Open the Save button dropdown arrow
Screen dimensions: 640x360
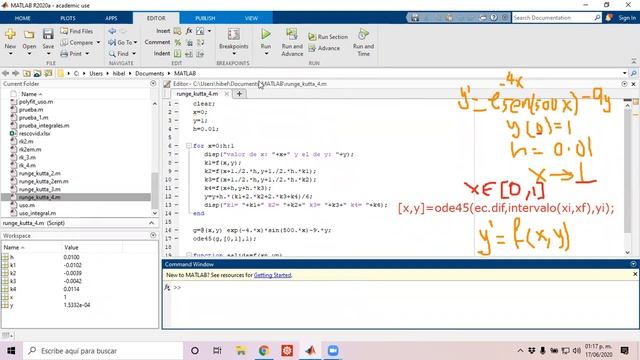pos(48,54)
